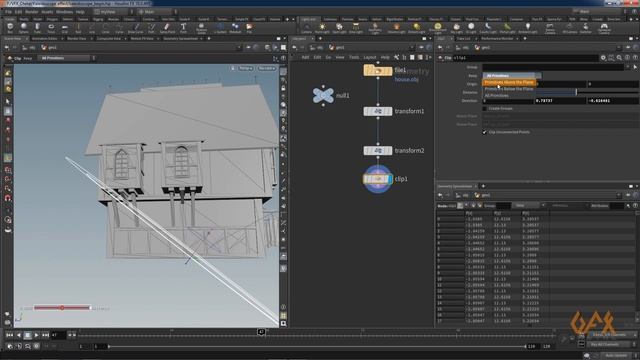Choose Primitives Above the Plane option
The height and width of the screenshot is (360, 640).
pyautogui.click(x=509, y=82)
